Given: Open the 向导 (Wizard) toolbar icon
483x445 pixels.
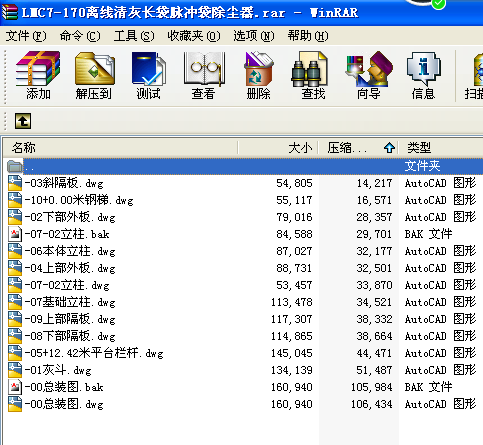Looking at the screenshot, I should 369,68.
